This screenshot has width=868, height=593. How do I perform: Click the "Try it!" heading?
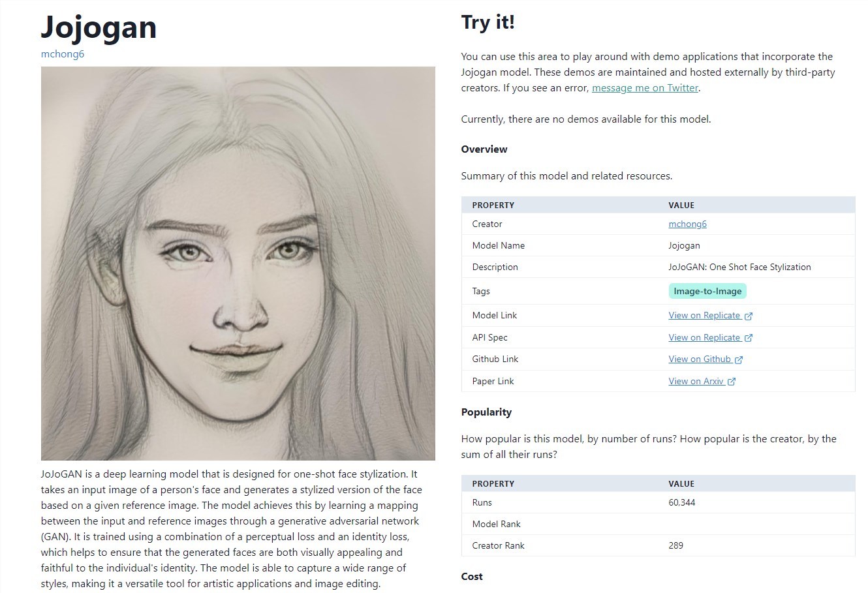pyautogui.click(x=488, y=23)
